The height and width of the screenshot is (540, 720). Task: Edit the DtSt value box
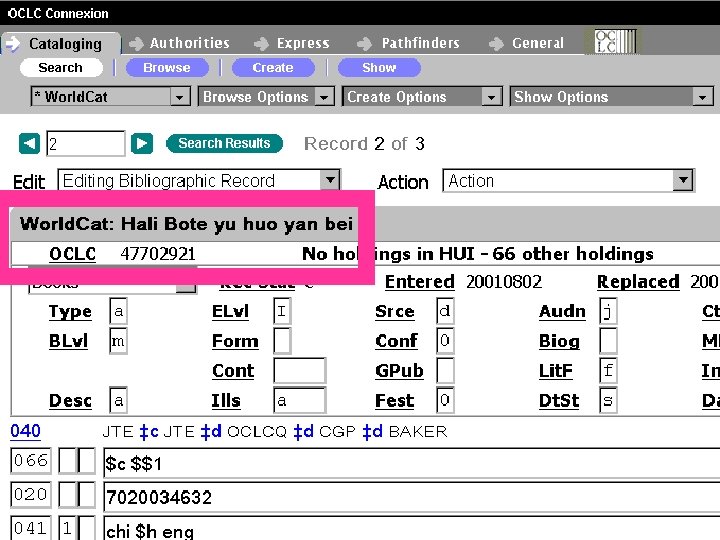click(608, 400)
